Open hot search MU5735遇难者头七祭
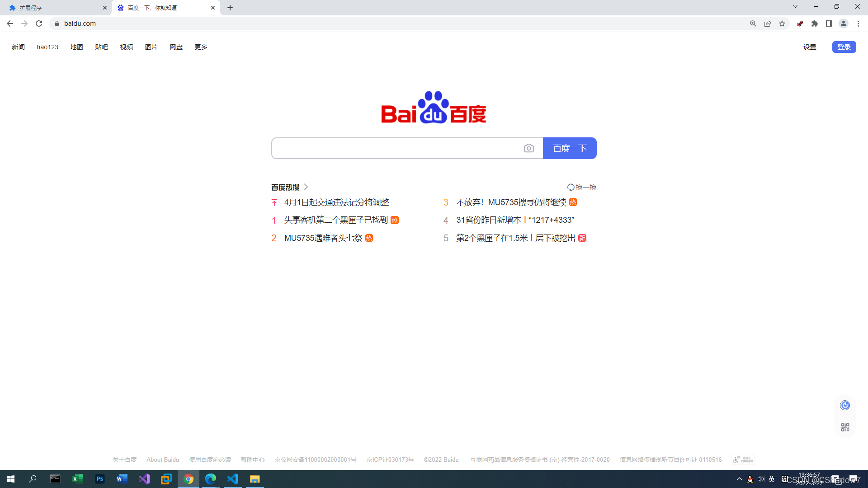868x488 pixels. coord(323,238)
